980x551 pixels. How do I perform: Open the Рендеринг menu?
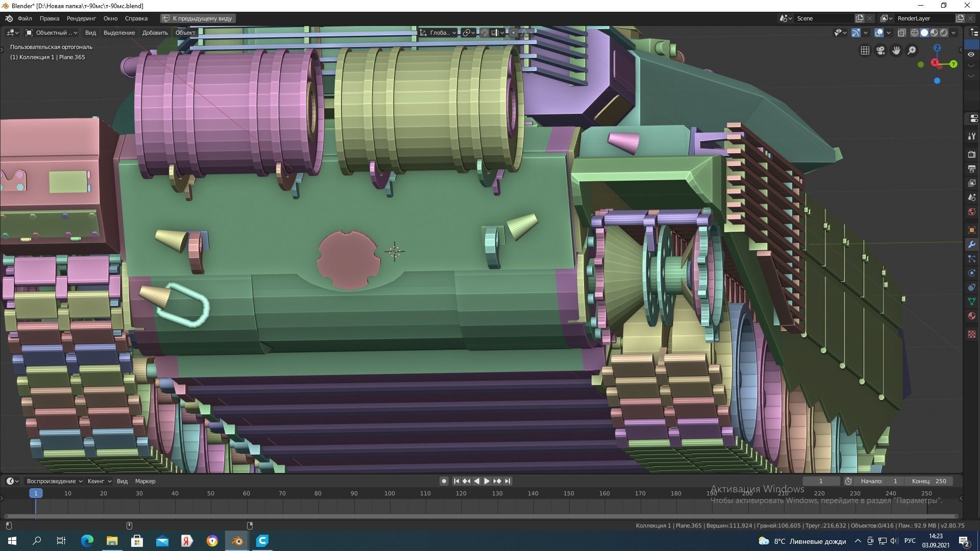pos(81,18)
